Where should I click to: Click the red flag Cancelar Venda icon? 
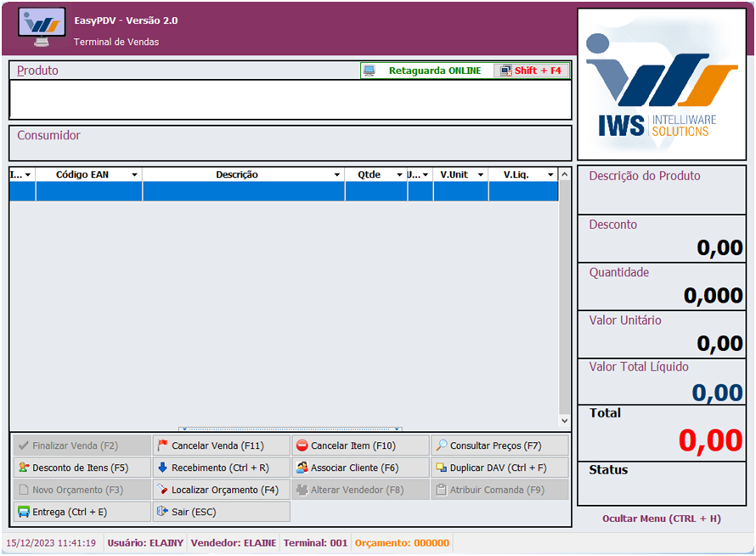tap(163, 445)
